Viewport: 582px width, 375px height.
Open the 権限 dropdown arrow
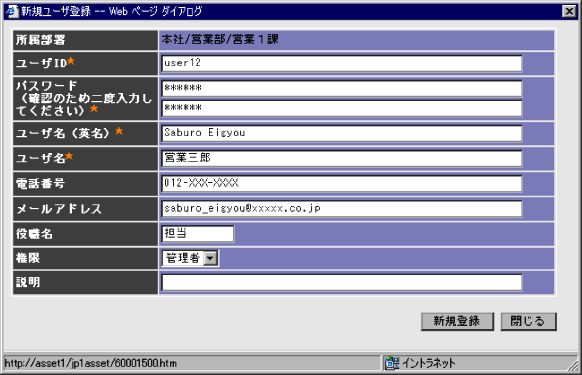click(210, 258)
